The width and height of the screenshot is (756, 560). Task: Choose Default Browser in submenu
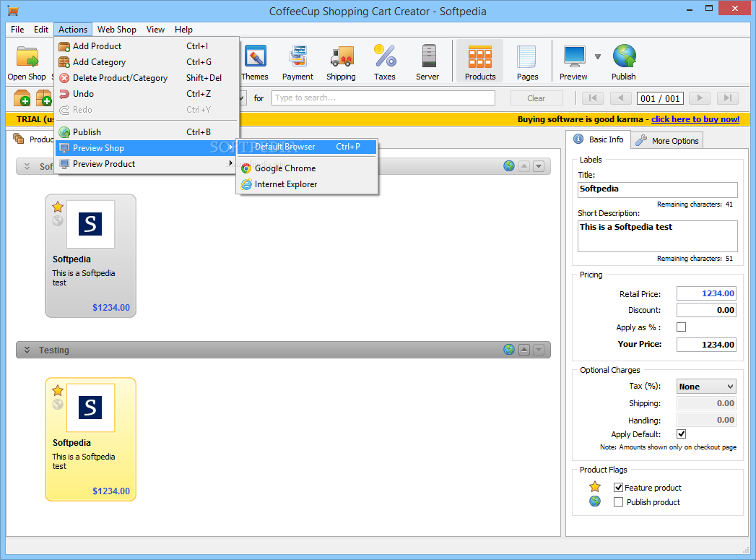point(307,147)
